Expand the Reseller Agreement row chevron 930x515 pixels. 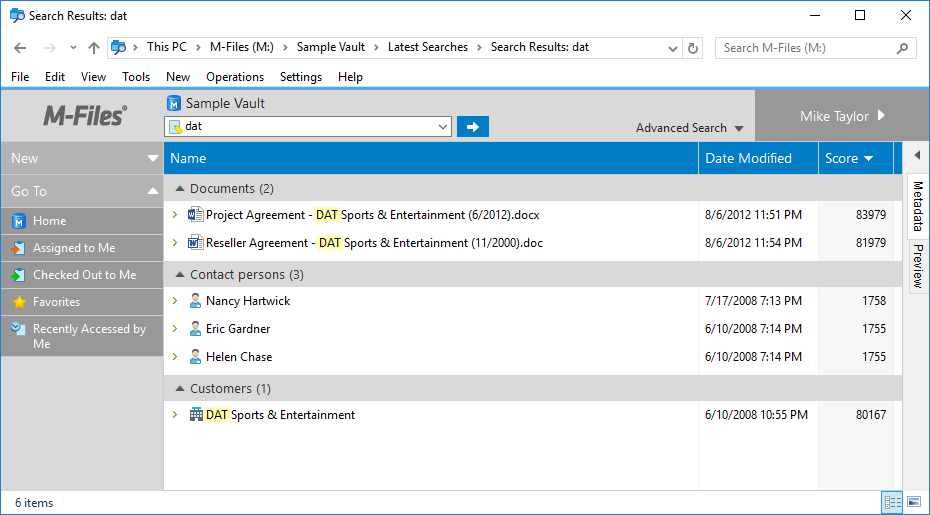pyautogui.click(x=175, y=242)
